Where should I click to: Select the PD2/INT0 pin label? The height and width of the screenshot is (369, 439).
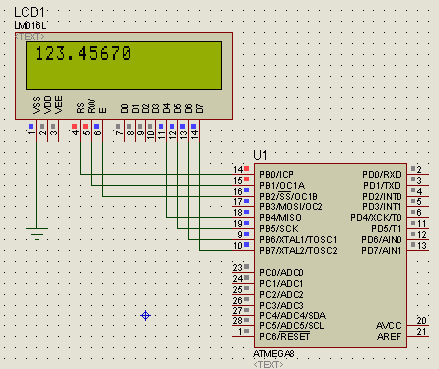point(382,197)
